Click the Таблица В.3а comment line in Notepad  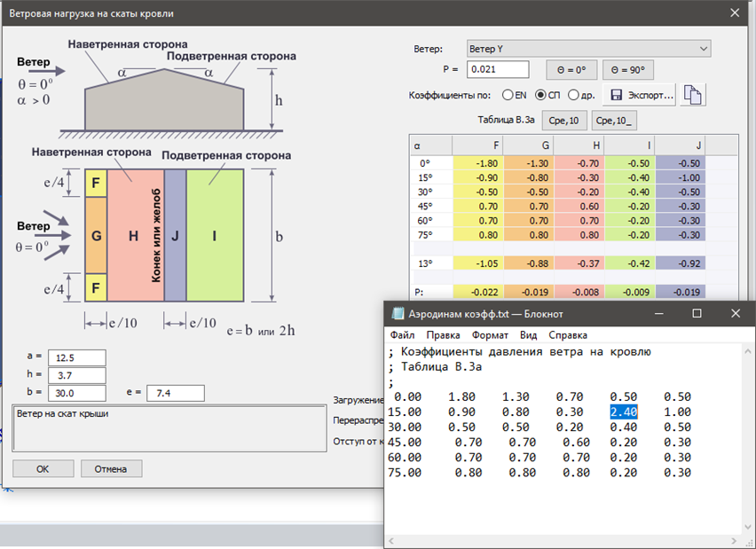coord(436,367)
